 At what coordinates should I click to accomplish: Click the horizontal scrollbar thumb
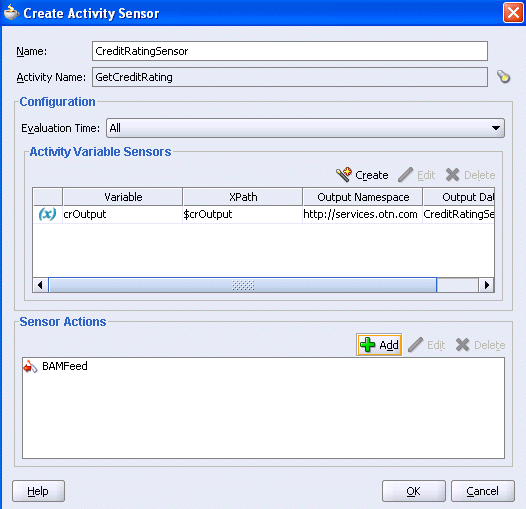coord(243,285)
